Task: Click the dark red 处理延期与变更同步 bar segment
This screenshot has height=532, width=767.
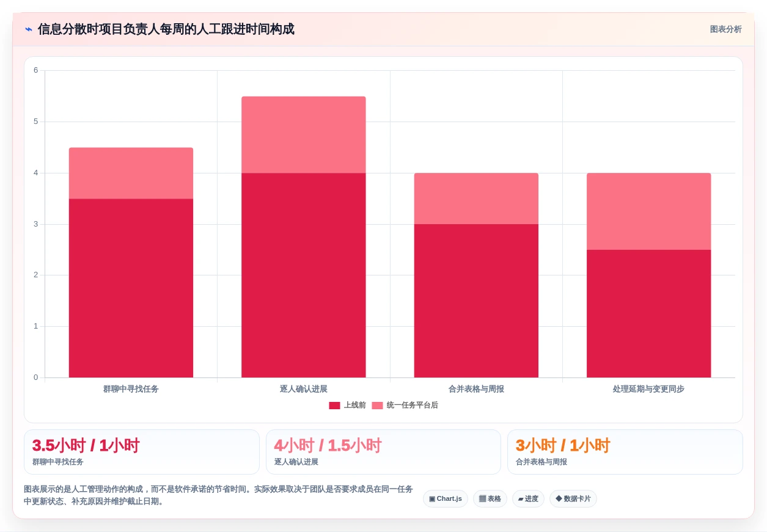Action: pyautogui.click(x=649, y=313)
